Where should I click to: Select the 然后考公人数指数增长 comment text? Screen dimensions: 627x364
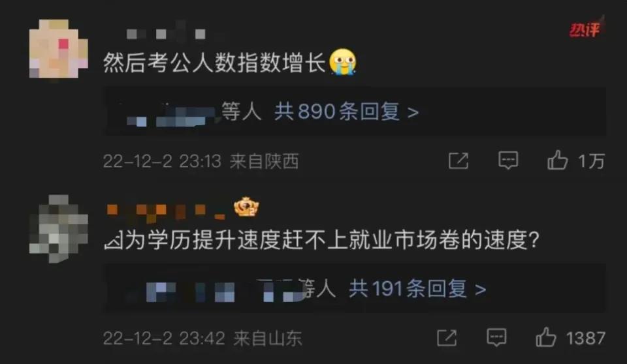coord(215,63)
